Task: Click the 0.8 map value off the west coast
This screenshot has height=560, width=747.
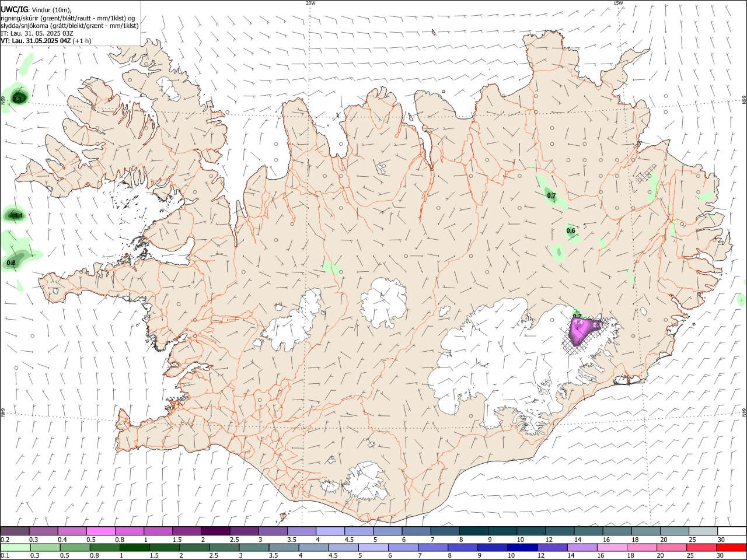Action: pyautogui.click(x=11, y=263)
